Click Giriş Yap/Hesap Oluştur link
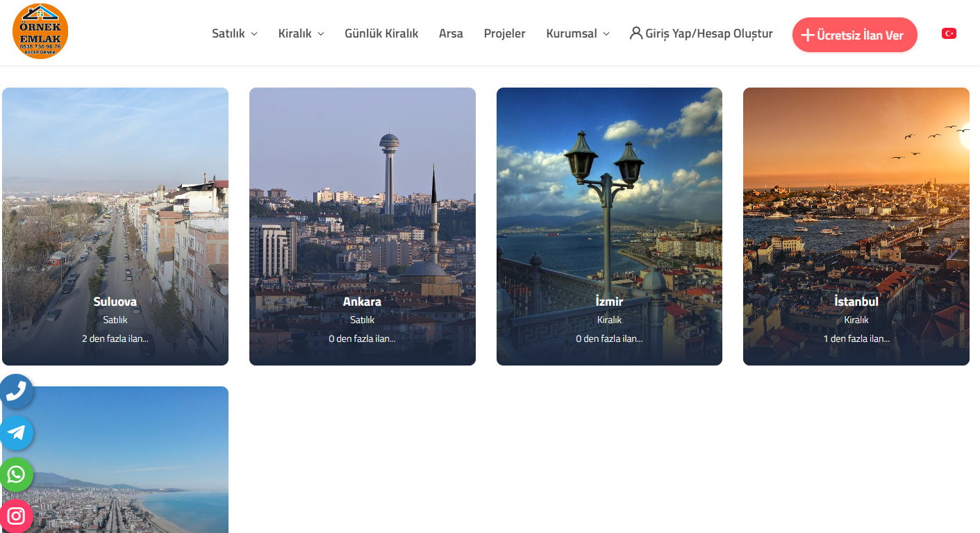980x533 pixels. (708, 33)
